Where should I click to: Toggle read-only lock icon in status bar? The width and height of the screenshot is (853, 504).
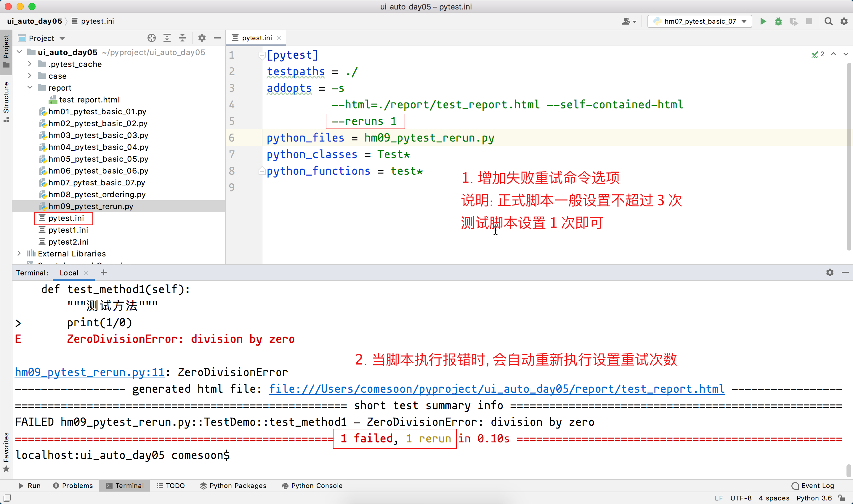(x=841, y=498)
